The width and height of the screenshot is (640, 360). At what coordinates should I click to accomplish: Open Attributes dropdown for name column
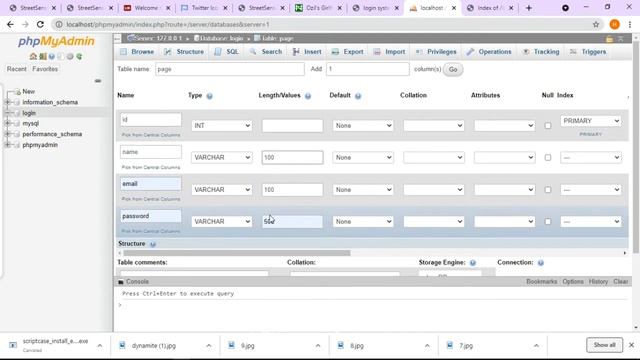pos(504,158)
